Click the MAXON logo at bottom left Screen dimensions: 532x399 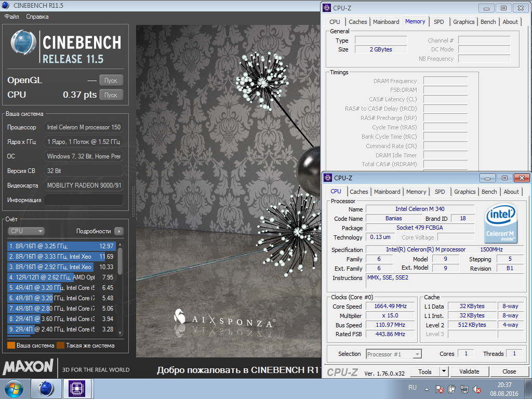click(x=28, y=367)
